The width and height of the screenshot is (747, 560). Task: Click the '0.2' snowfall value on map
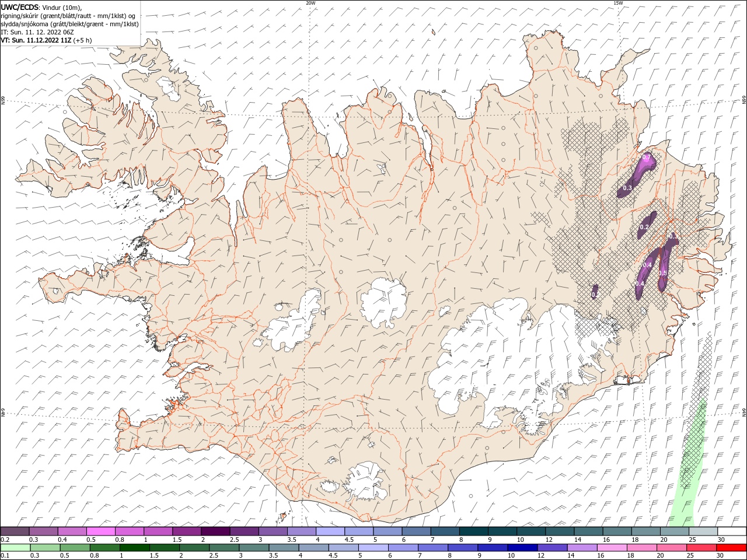pos(645,227)
